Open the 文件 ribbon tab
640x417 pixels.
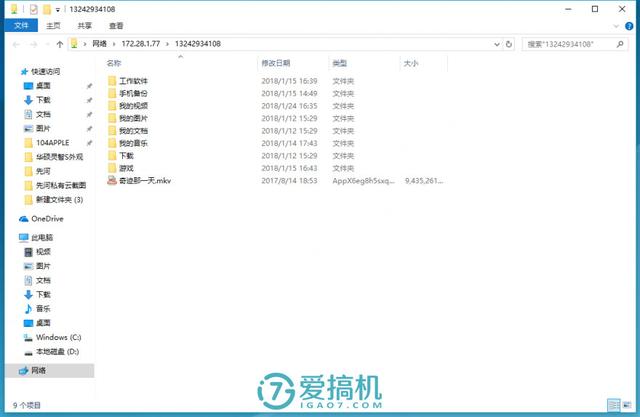[x=21, y=25]
